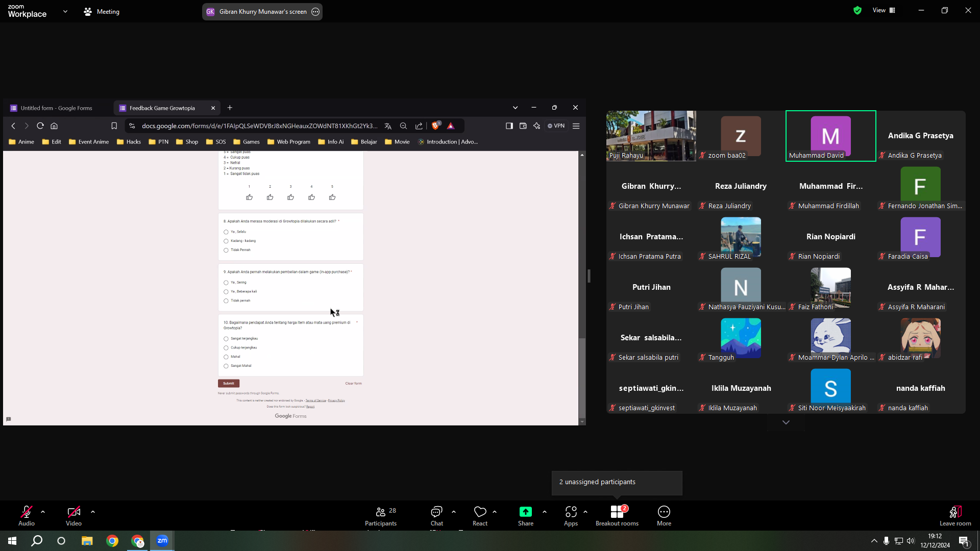This screenshot has width=980, height=551.
Task: Open the Games bookmarks folder
Action: [247, 142]
